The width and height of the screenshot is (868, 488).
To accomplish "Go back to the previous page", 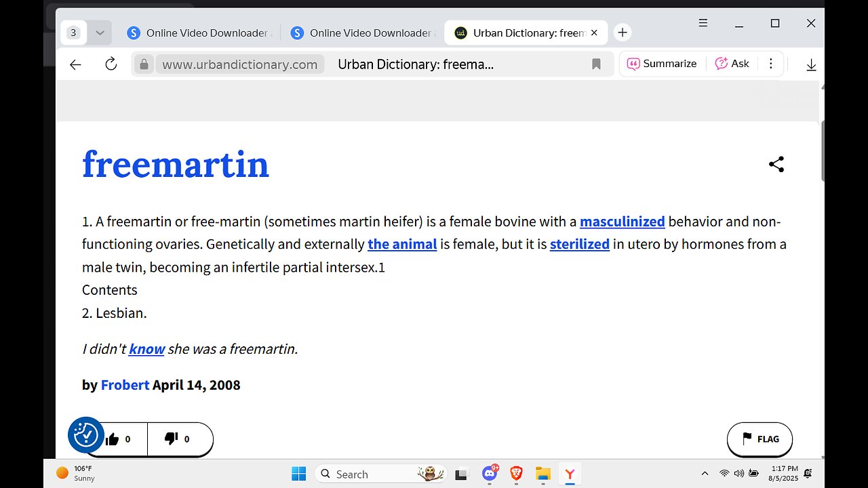I will (x=75, y=64).
